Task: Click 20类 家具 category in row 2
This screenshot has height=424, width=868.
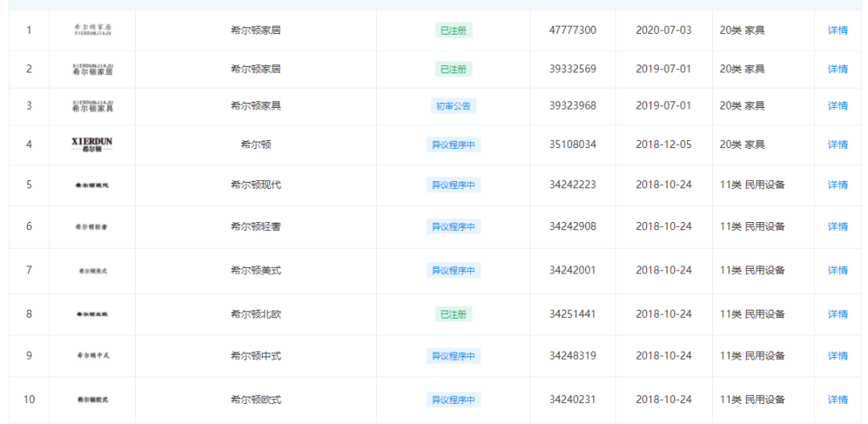Action: 743,68
